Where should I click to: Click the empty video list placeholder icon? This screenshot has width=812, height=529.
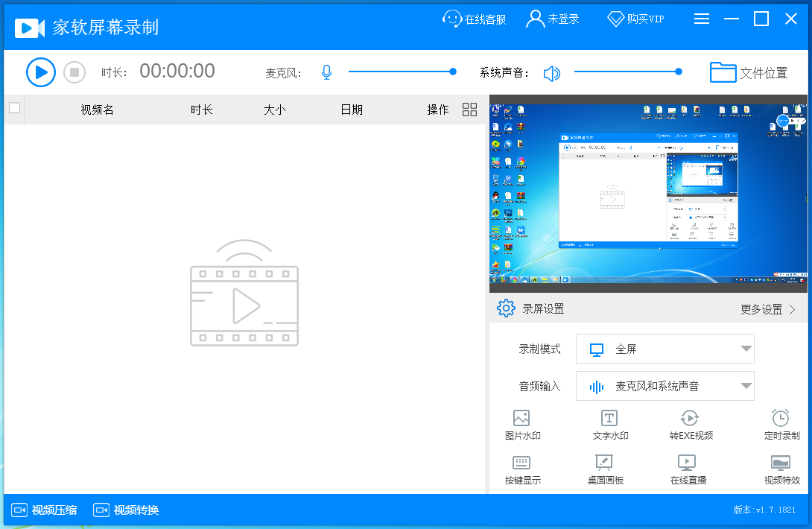[x=244, y=293]
